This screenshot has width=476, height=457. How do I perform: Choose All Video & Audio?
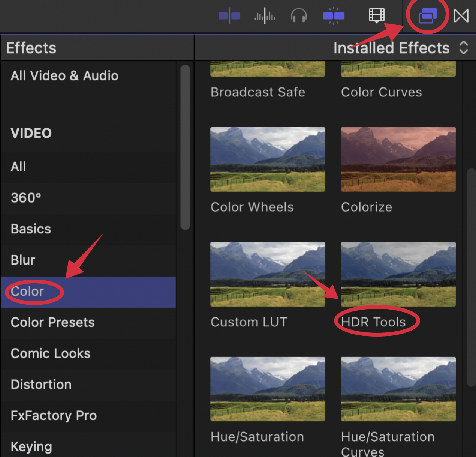tap(64, 76)
